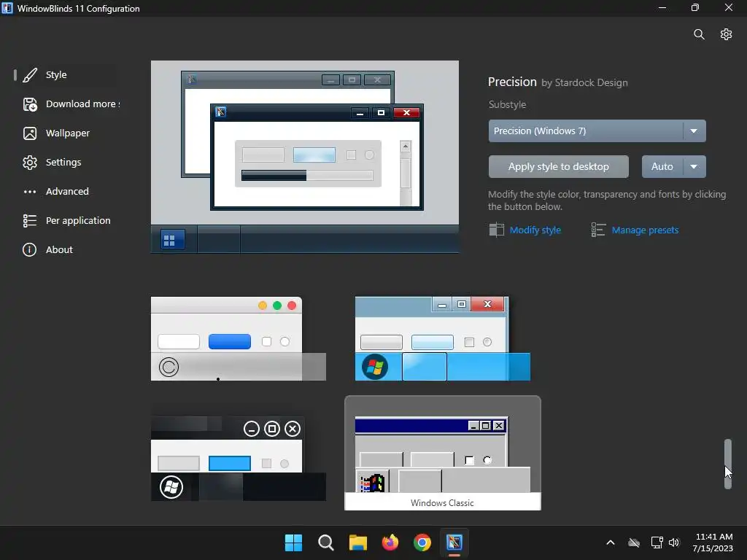747x560 pixels.
Task: Click the Manage presets link
Action: [645, 230]
